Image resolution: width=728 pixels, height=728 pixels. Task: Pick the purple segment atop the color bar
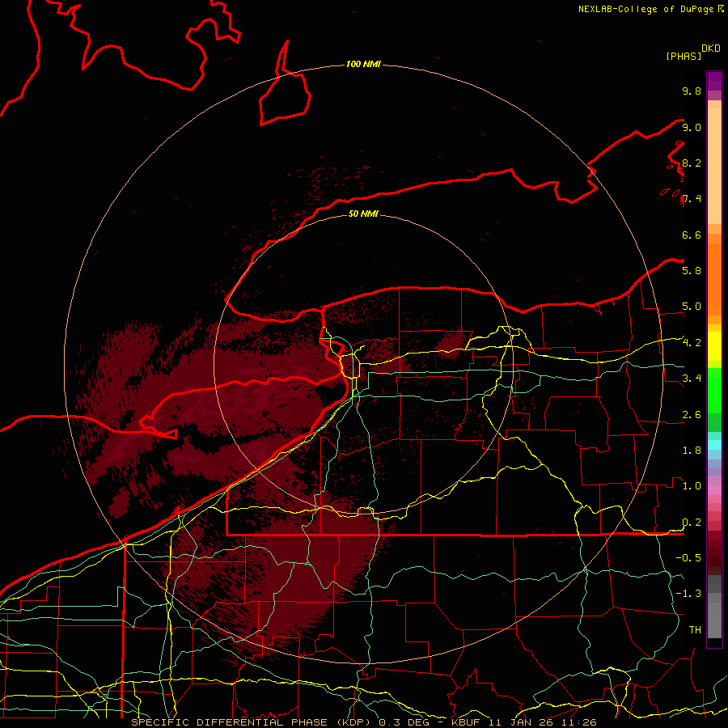pyautogui.click(x=714, y=81)
